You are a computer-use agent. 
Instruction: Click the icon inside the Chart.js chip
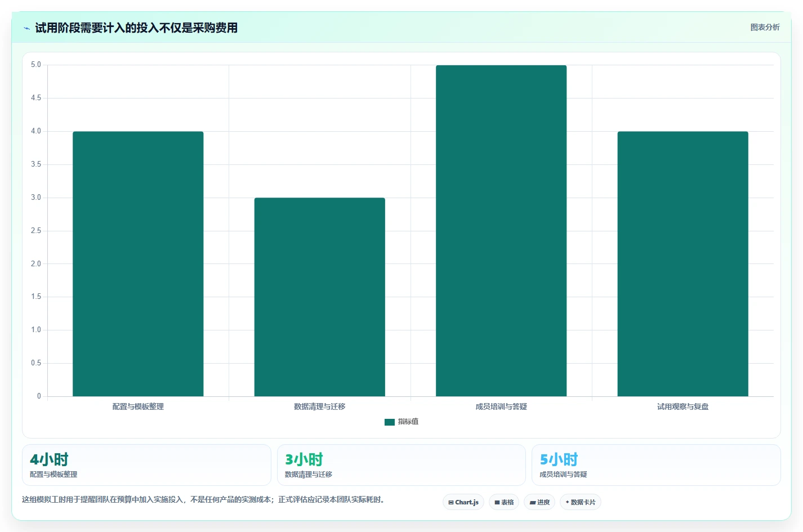tap(451, 502)
